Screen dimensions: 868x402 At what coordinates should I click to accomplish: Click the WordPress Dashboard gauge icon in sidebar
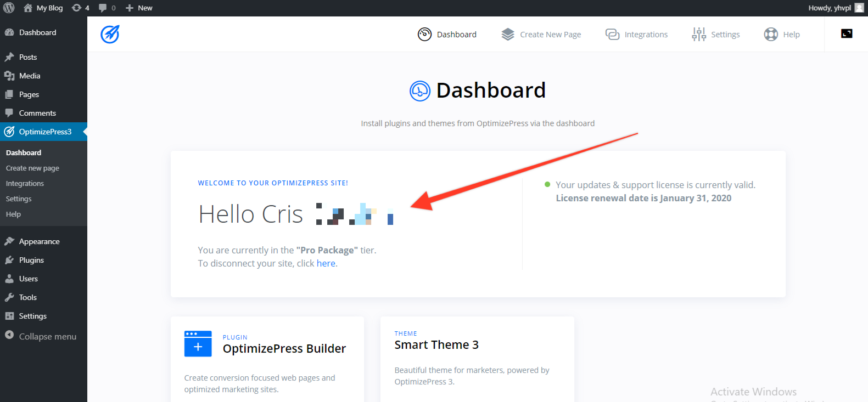[x=9, y=32]
